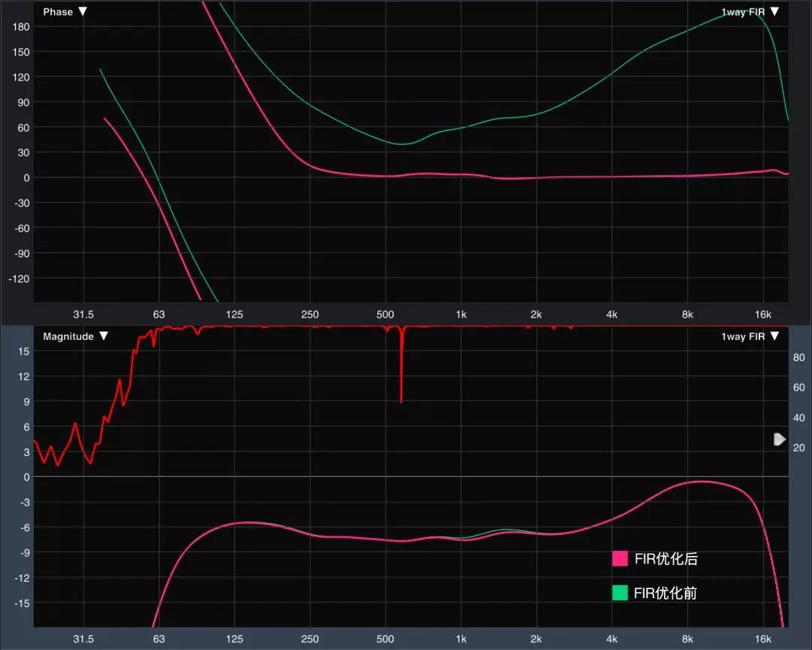Click the 31.5 label below Magnitude plot

[x=83, y=639]
